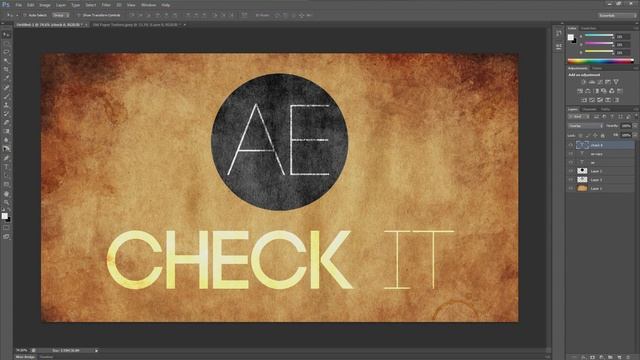
Task: Open the Filter menu
Action: click(106, 5)
